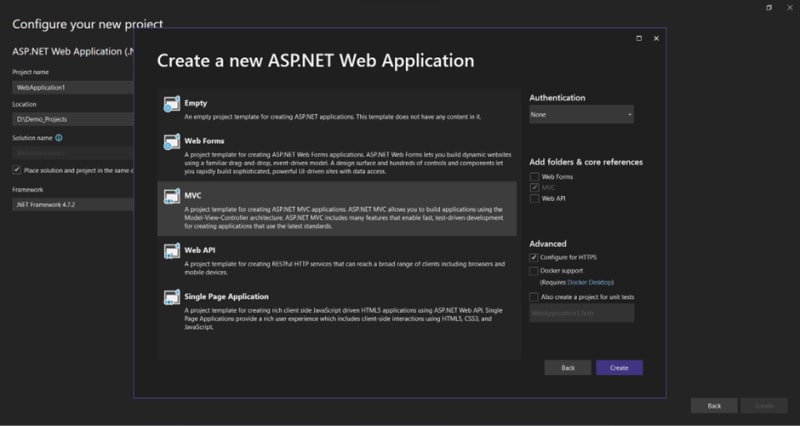Open the Framework dropdown in background window
Viewport: 800px width, 426px height.
click(72, 205)
